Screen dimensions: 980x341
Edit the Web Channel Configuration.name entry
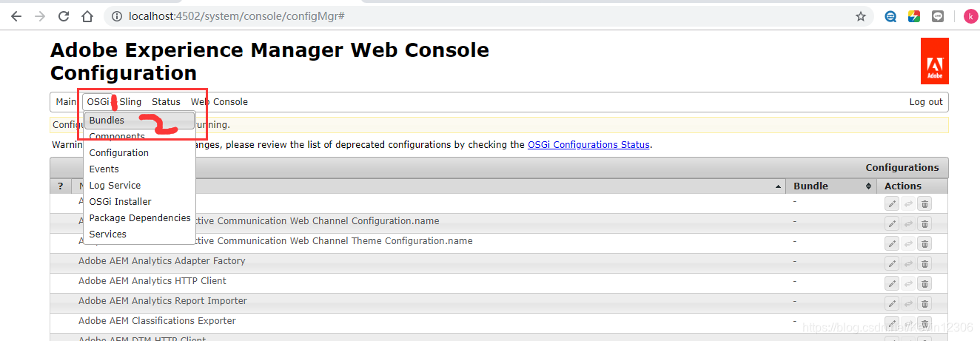click(891, 223)
